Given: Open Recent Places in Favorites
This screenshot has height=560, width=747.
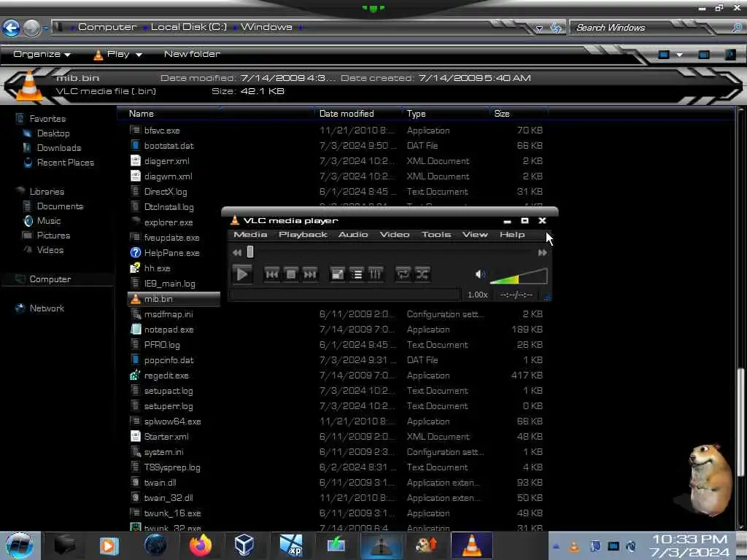Looking at the screenshot, I should click(x=65, y=163).
